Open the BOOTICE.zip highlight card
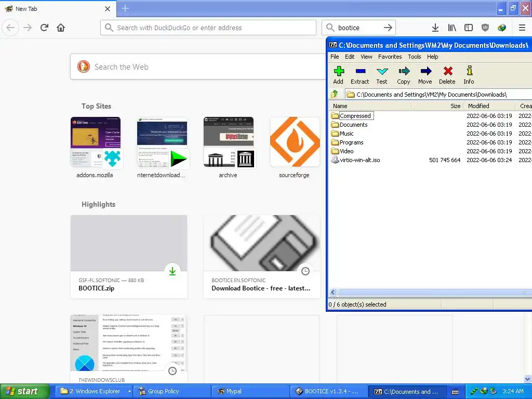Viewport: 532px width, 399px height. coord(129,257)
